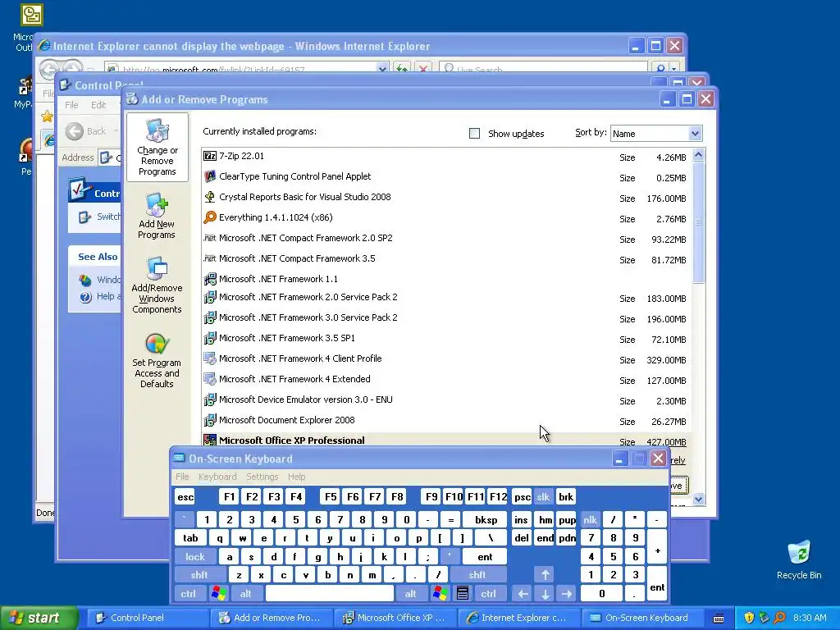Click the .NET Framework 1.1 icon
Viewport: 840px width, 630px height.
click(209, 279)
